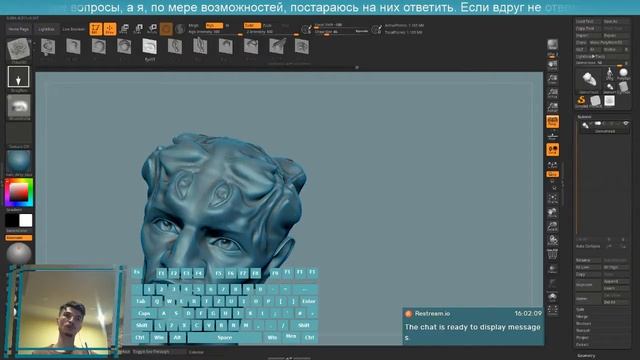640x360 pixels.
Task: Expand the Boolean section
Action: [583, 324]
